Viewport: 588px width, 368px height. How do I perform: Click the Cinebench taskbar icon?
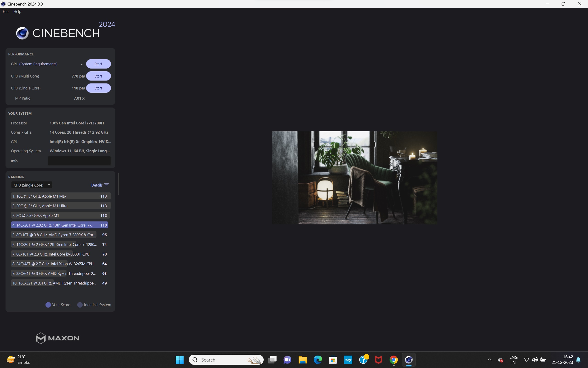409,359
